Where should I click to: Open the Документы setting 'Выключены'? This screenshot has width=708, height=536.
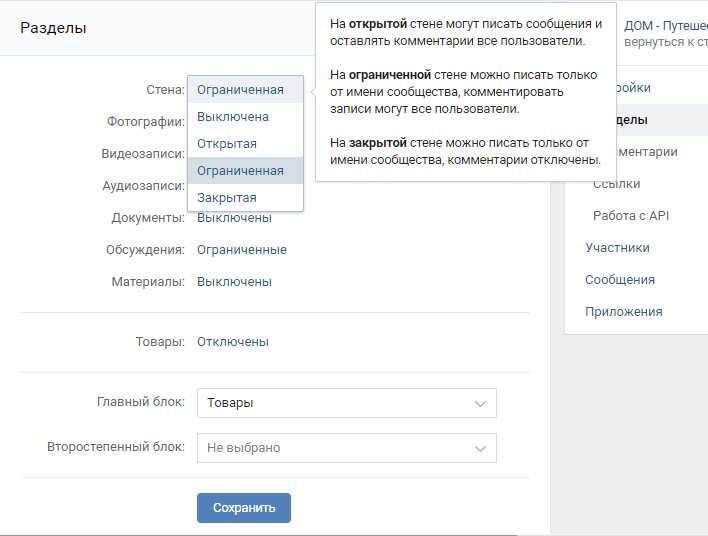(234, 218)
